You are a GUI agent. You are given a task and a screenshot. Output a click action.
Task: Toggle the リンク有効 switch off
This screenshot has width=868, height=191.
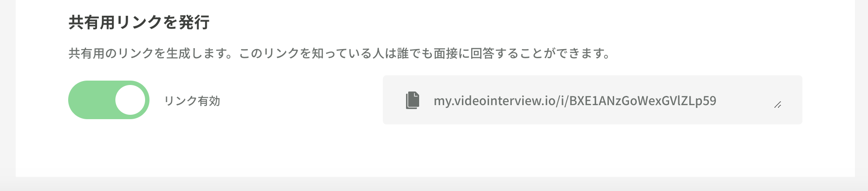[109, 100]
